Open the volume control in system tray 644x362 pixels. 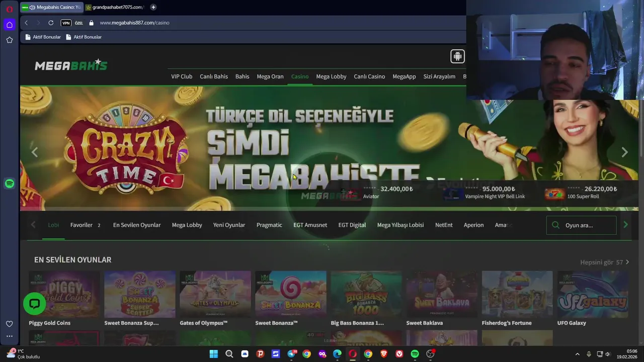coord(607,354)
